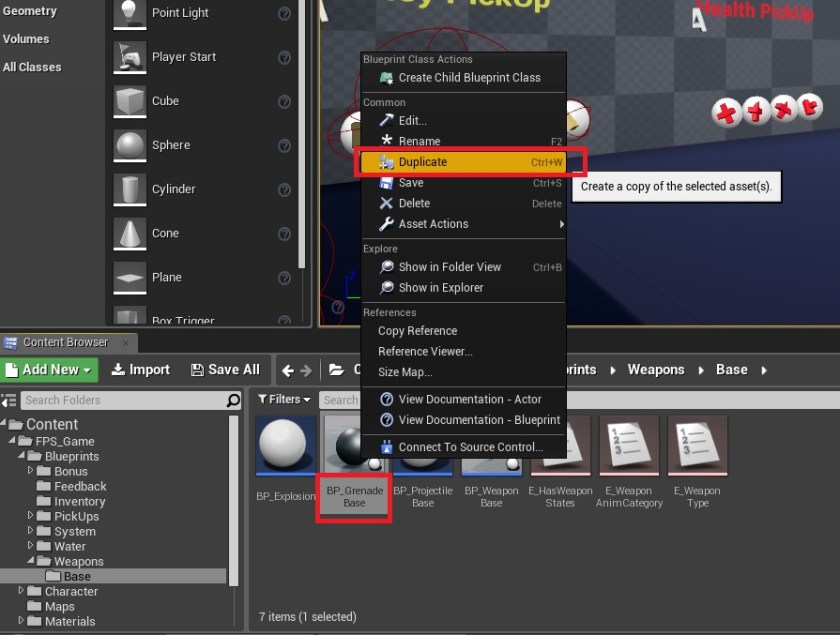Select the E_WeaponType enum asset
This screenshot has height=635, width=840.
697,446
